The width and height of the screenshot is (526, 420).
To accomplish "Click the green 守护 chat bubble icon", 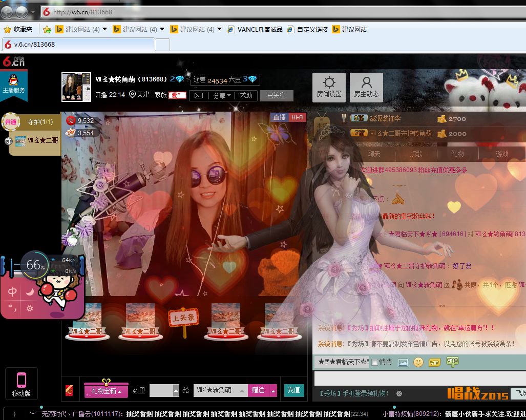I will [452, 362].
